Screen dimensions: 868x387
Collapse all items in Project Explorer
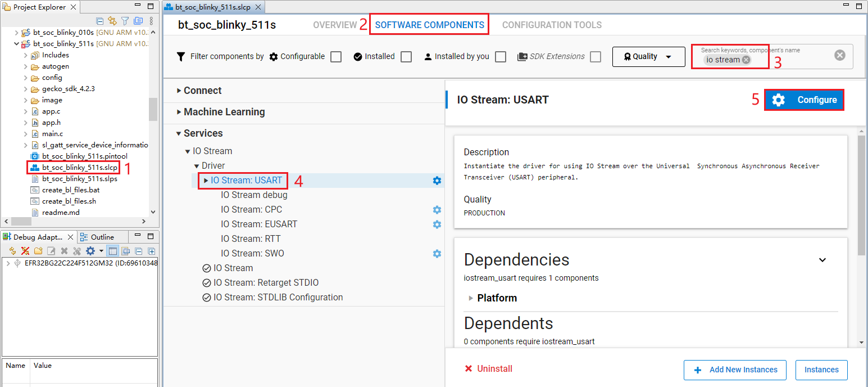[x=100, y=20]
